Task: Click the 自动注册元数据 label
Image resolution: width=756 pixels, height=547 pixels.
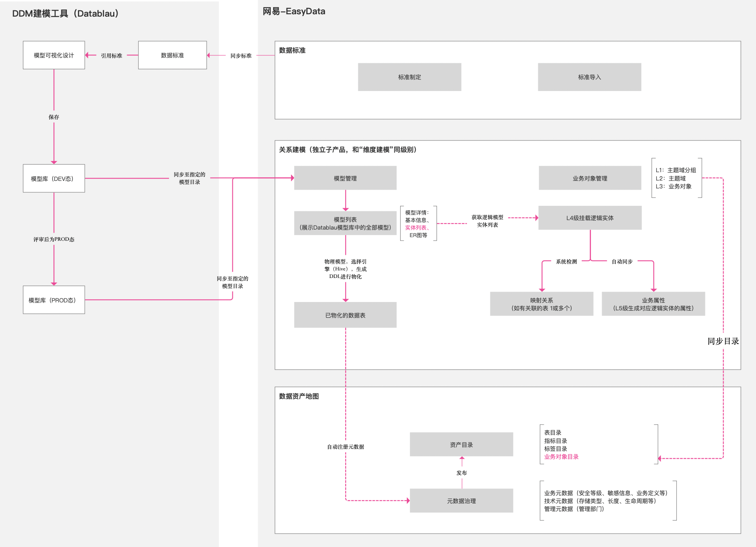Action: click(x=346, y=447)
